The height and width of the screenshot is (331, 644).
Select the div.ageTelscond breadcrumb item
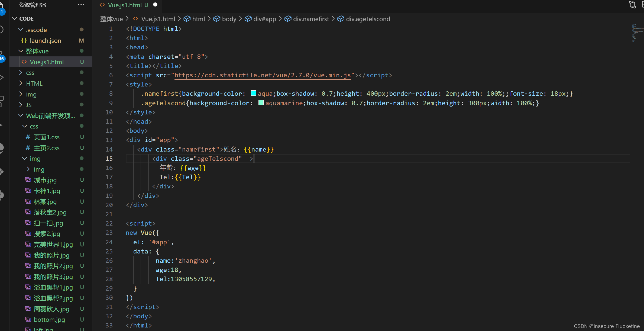pyautogui.click(x=368, y=19)
